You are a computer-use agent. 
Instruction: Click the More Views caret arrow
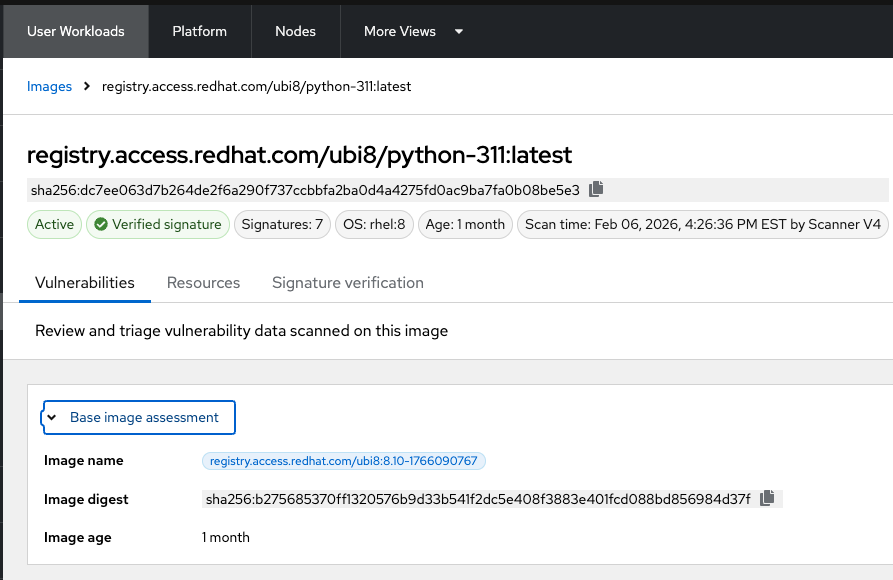tap(459, 31)
